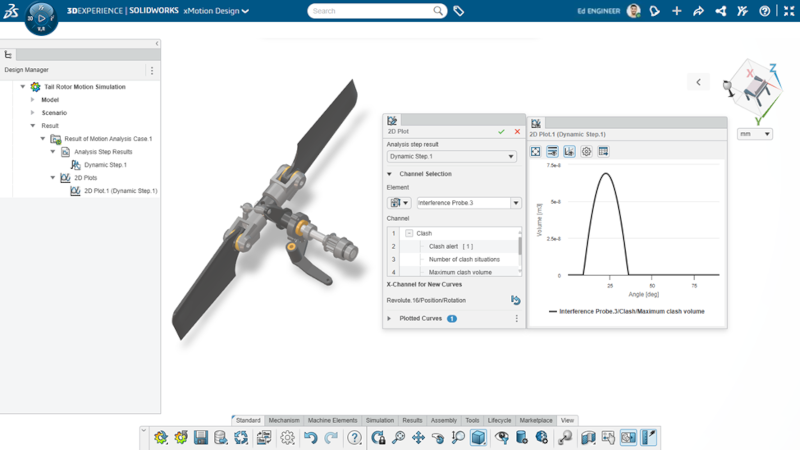Click the reset X-channel icon beside Revolute.16
The image size is (800, 450).
[515, 300]
